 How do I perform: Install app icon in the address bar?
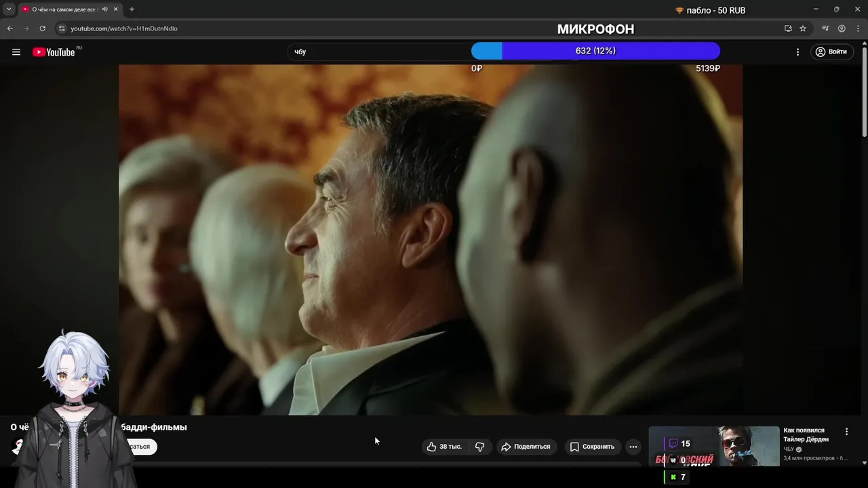click(x=788, y=28)
